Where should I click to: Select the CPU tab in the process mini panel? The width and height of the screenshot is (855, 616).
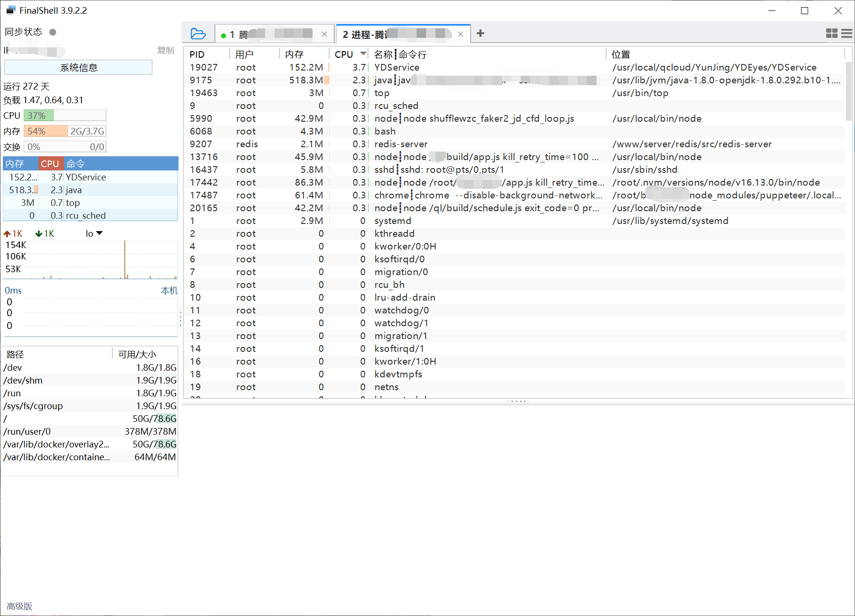[51, 163]
